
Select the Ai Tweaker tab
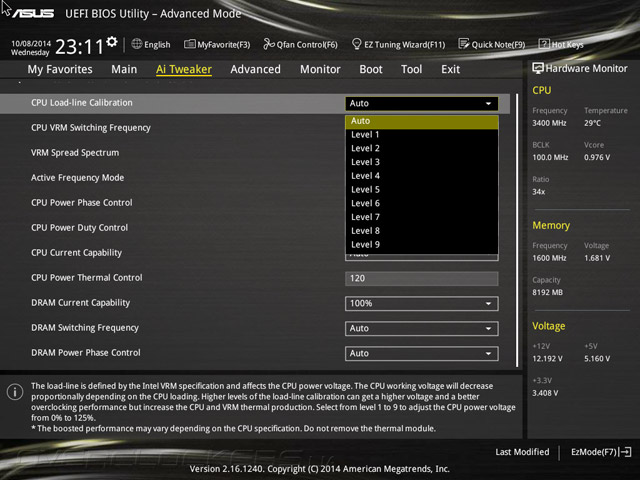(184, 69)
